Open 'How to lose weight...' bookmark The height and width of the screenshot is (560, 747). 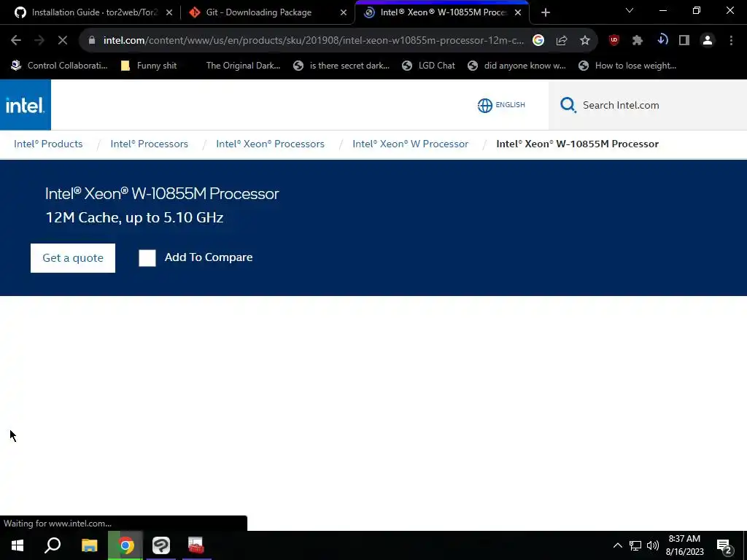pyautogui.click(x=628, y=66)
